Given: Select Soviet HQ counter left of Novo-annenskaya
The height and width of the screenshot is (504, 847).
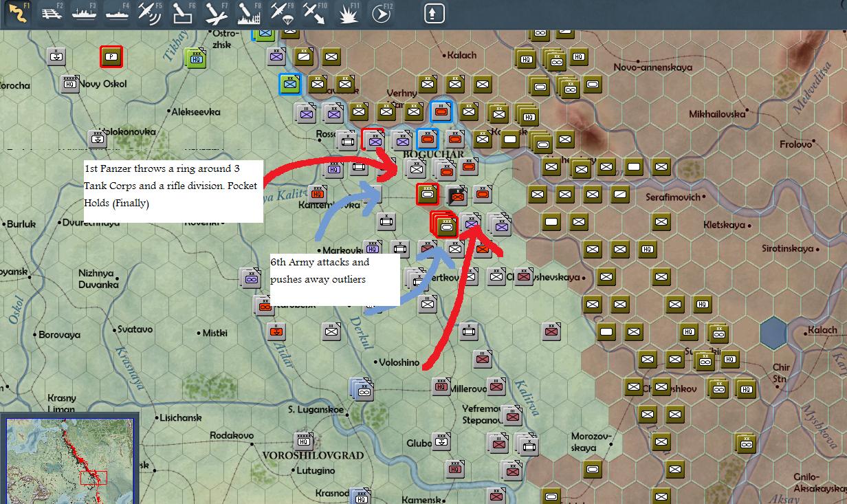Looking at the screenshot, I should point(578,58).
